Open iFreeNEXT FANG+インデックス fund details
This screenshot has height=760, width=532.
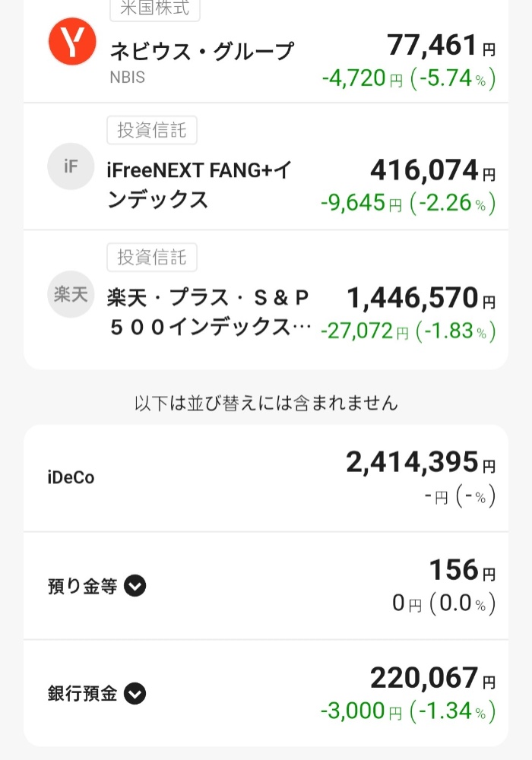pyautogui.click(x=266, y=166)
